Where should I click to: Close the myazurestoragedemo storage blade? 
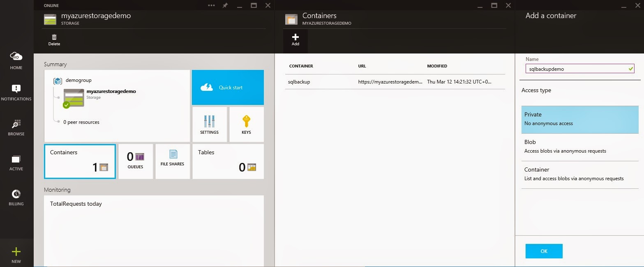pos(268,5)
